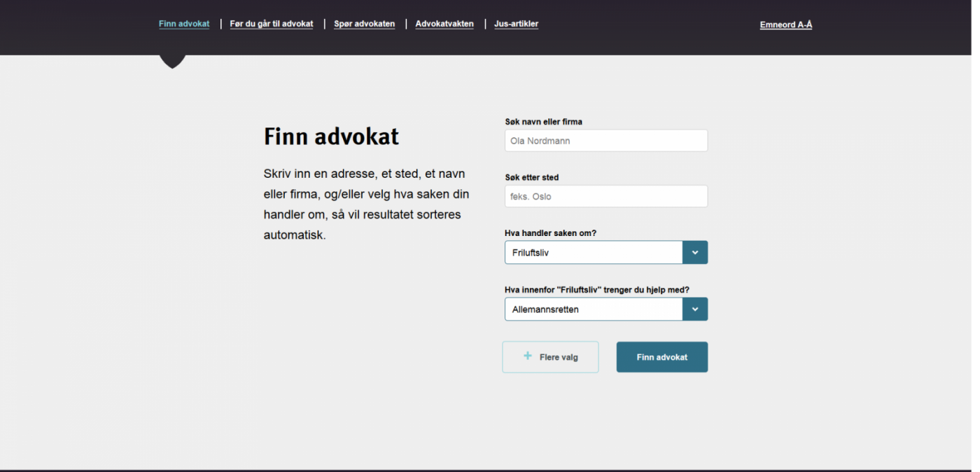The width and height of the screenshot is (980, 472).
Task: Open the 'Før du går til advokat' page
Action: pyautogui.click(x=272, y=24)
